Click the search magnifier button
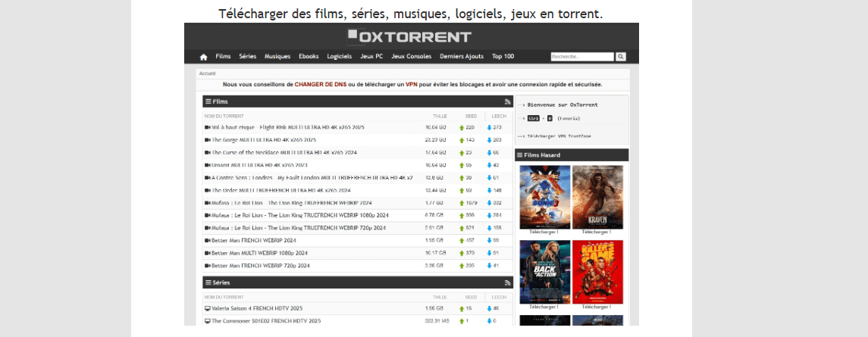The height and width of the screenshot is (337, 868). (621, 57)
